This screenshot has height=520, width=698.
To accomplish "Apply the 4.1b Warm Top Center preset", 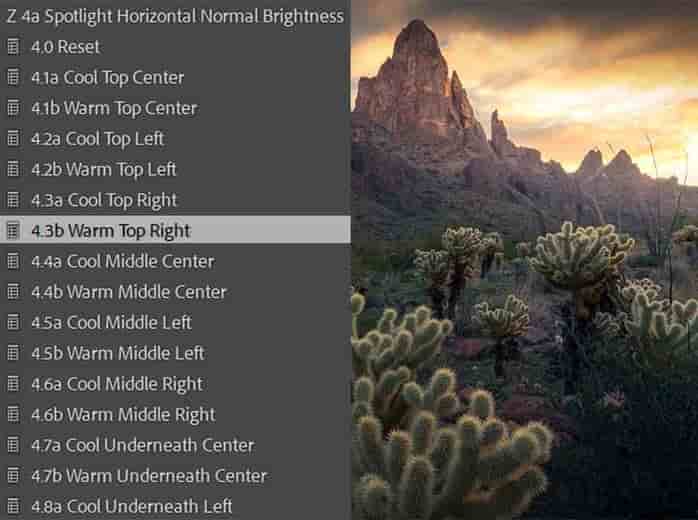I will pyautogui.click(x=175, y=108).
